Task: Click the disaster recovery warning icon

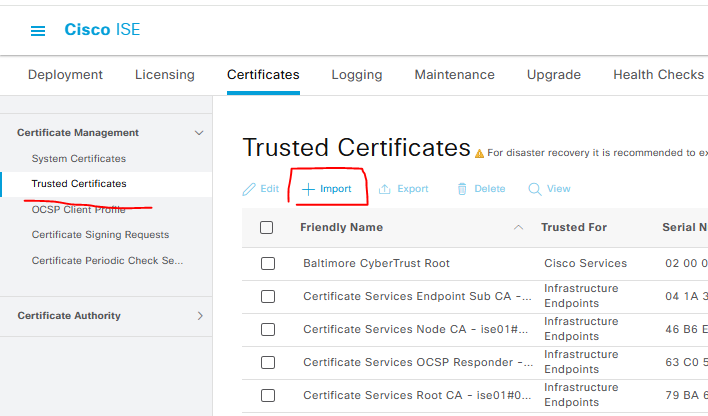Action: tap(480, 154)
